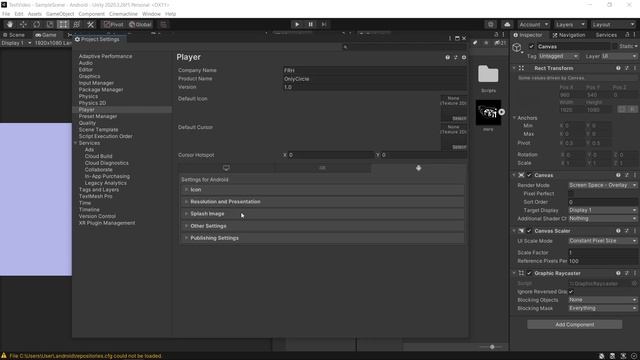Toggle the Canvas Scaler enabled checkbox
640x360 pixels.
click(x=529, y=231)
